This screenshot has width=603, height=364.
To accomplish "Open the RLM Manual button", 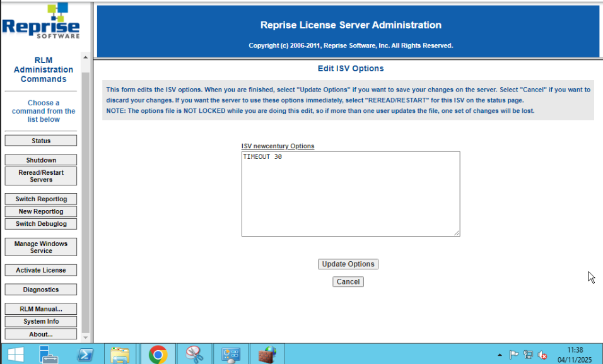I will 41,309.
